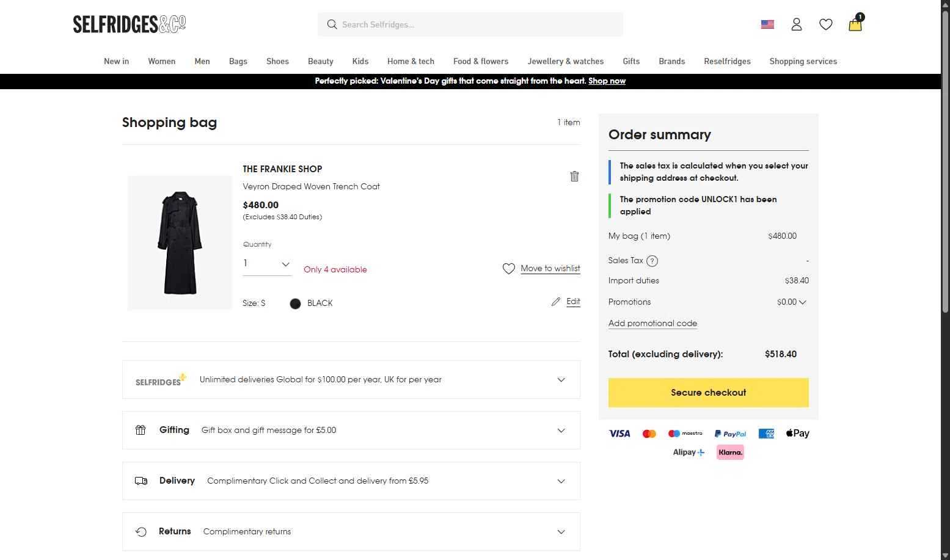The image size is (950, 560).
Task: Click the Alipay+ icon
Action: [x=689, y=453]
